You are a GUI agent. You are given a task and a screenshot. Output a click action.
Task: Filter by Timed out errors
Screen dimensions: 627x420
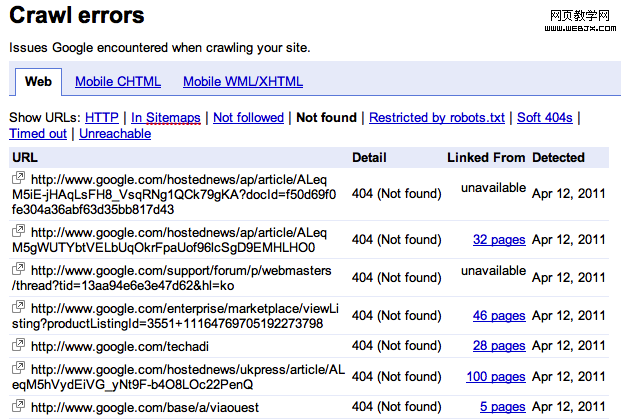coord(38,134)
